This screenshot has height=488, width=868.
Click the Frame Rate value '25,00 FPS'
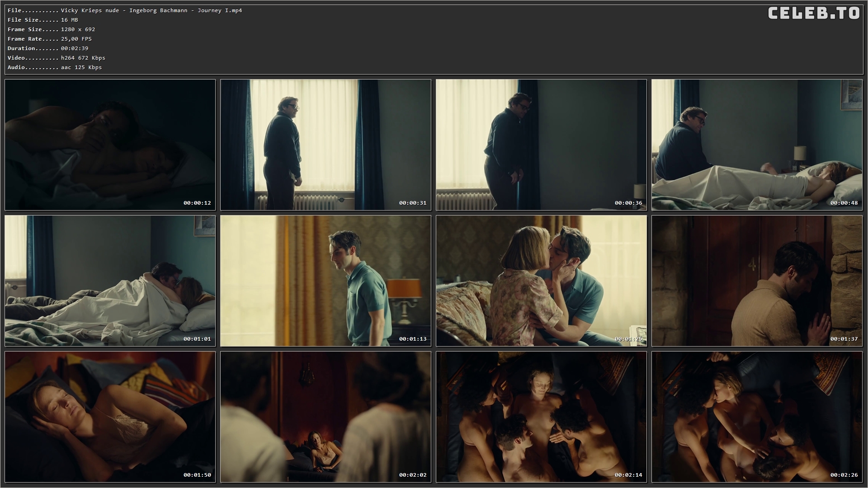76,39
